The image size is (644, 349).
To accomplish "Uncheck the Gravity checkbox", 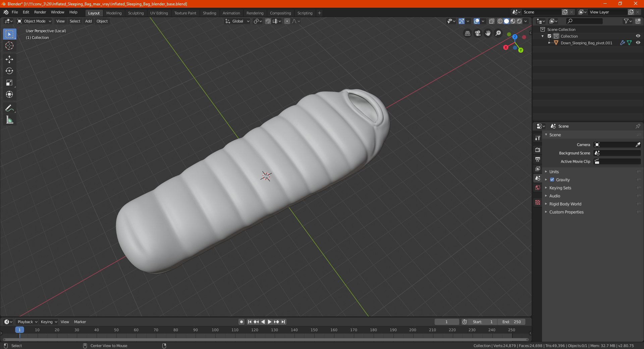I will 552,180.
